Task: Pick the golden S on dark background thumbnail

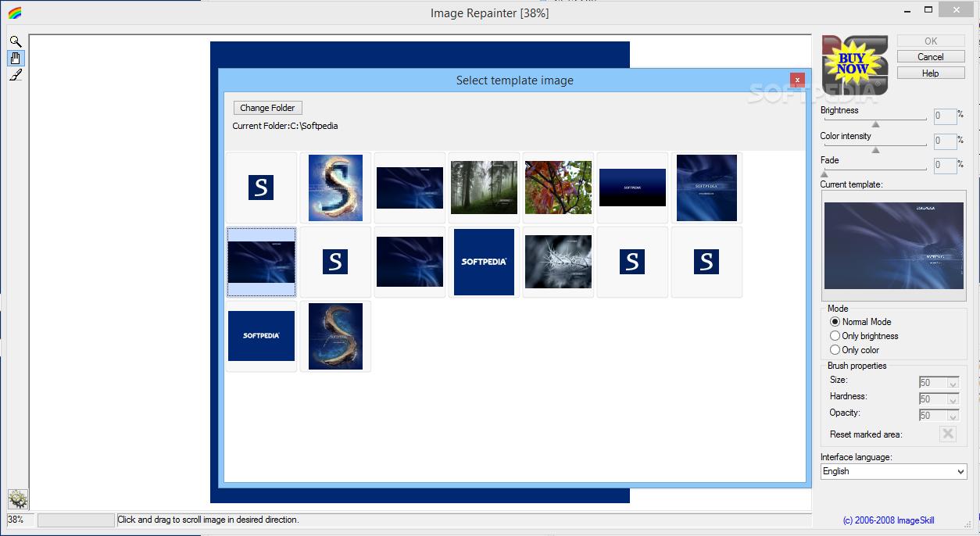Action: pos(335,336)
